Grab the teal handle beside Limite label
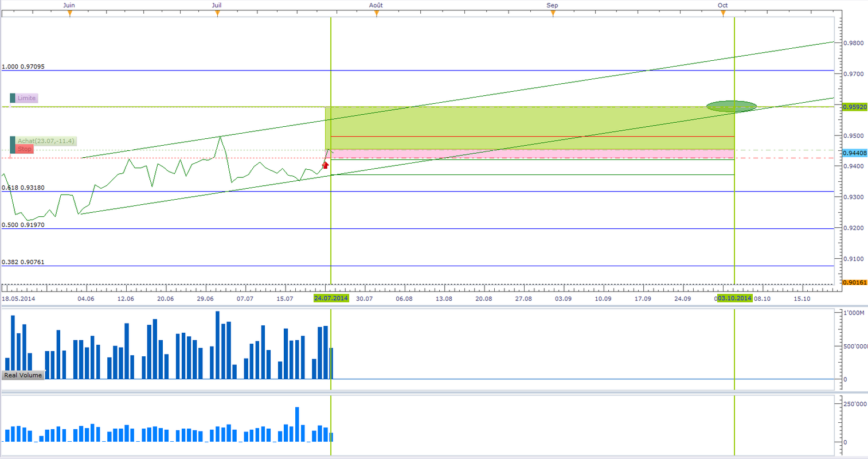This screenshot has width=868, height=459. 13,98
